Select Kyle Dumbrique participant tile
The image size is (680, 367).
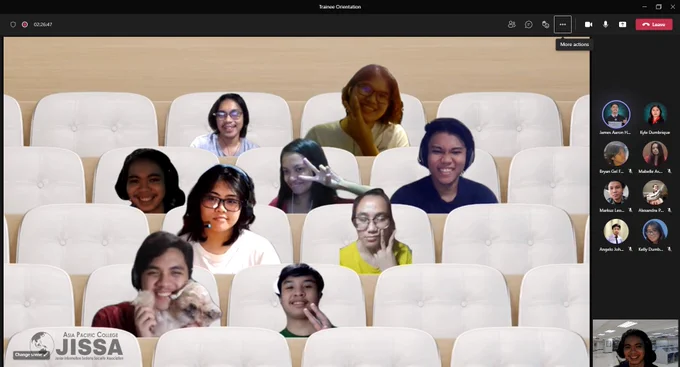[x=655, y=118]
